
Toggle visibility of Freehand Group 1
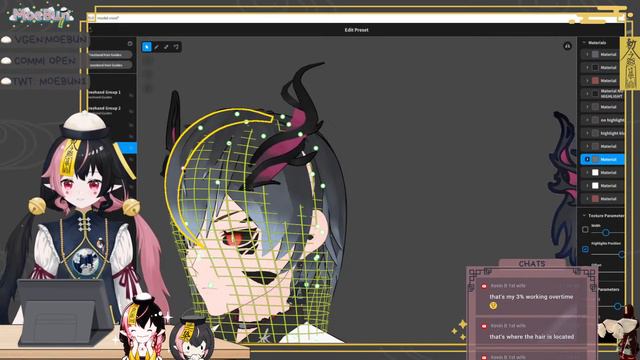pos(131,95)
